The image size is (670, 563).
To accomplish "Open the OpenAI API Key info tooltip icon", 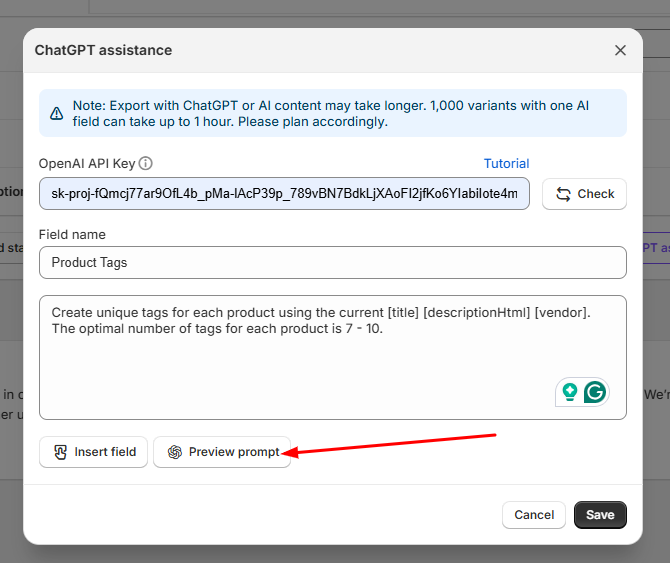I will coord(146,163).
